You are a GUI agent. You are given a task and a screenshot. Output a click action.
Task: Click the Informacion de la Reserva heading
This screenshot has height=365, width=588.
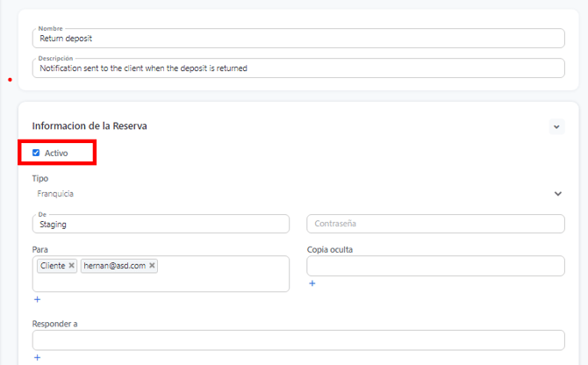[90, 126]
